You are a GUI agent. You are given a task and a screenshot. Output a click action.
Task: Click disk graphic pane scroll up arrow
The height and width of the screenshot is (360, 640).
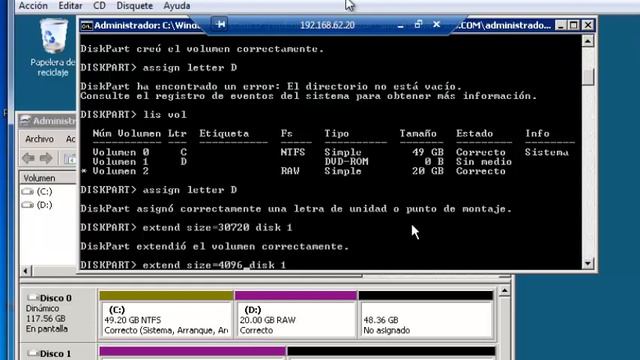coord(504,291)
